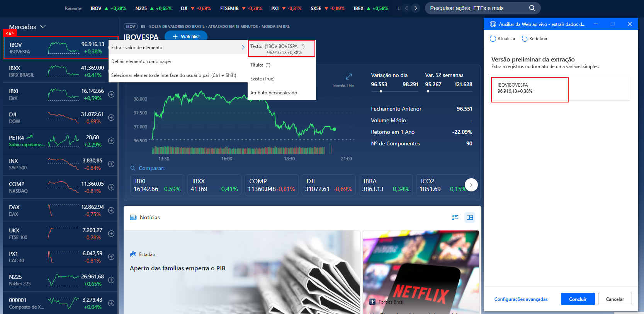Click the IBRA comparison card
644x314 pixels.
386,185
